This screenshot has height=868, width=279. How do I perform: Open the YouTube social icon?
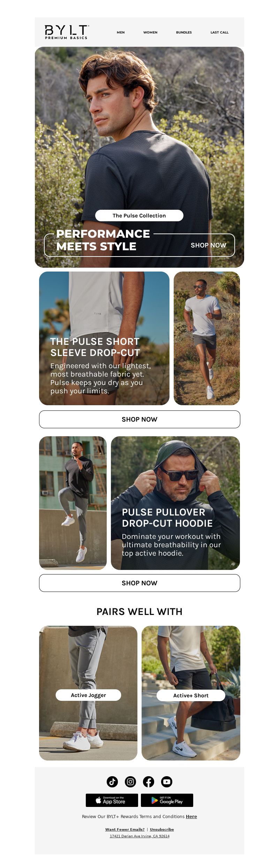pyautogui.click(x=167, y=782)
